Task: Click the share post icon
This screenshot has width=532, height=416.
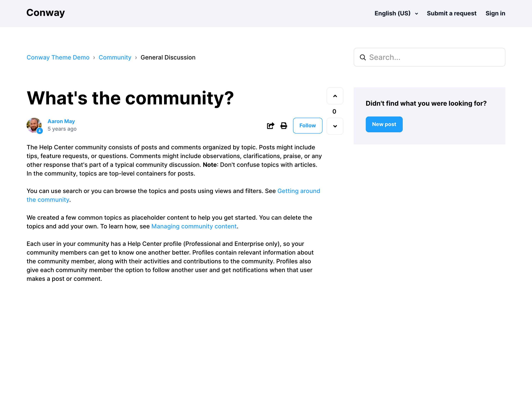Action: tap(270, 126)
